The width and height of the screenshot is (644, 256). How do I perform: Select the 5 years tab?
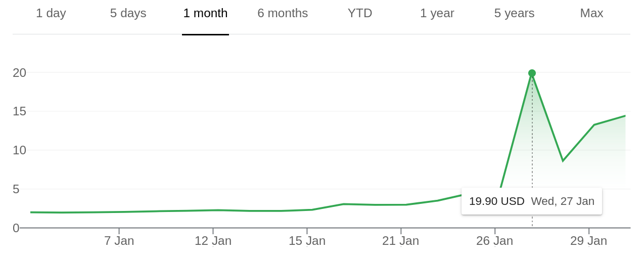click(514, 13)
